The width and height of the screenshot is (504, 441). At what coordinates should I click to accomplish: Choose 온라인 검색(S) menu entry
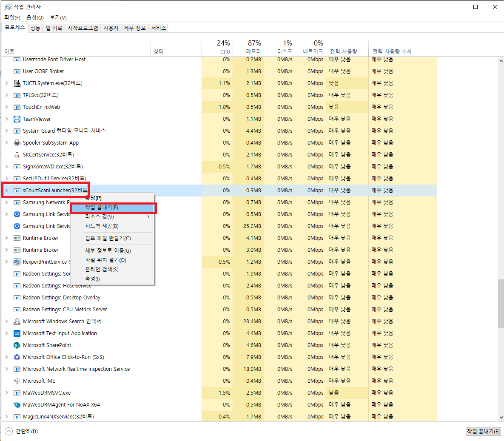pos(112,269)
